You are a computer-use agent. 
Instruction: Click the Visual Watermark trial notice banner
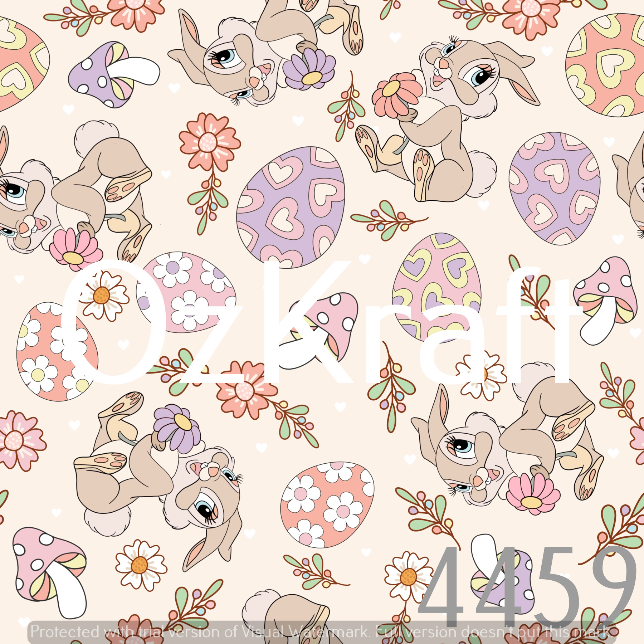coord(320,631)
